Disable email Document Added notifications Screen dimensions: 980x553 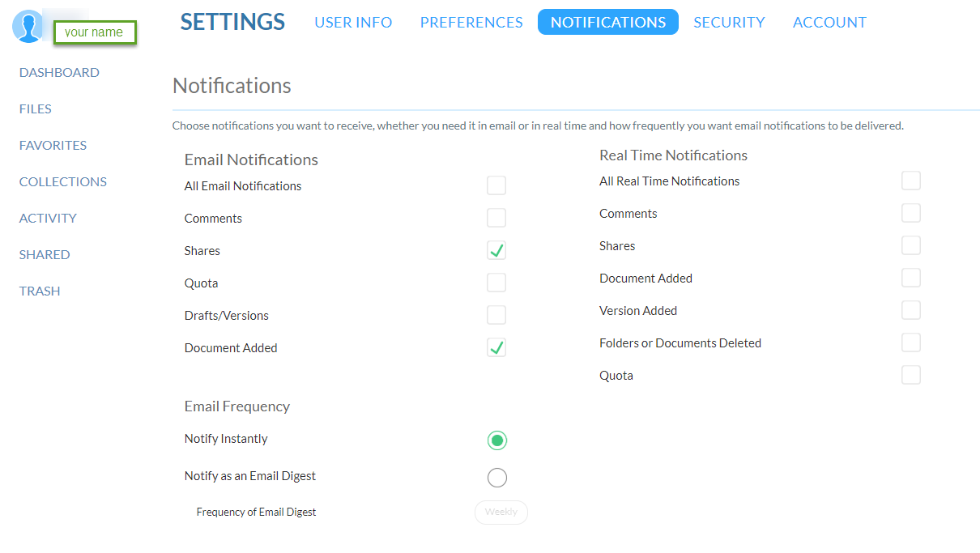click(496, 347)
